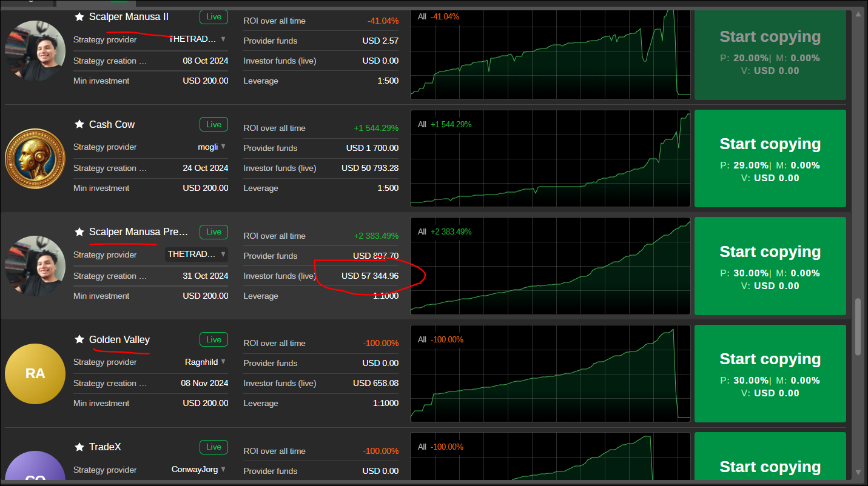Start copying Golden Valley strategy
Screen dimensions: 868x486
pos(770,374)
